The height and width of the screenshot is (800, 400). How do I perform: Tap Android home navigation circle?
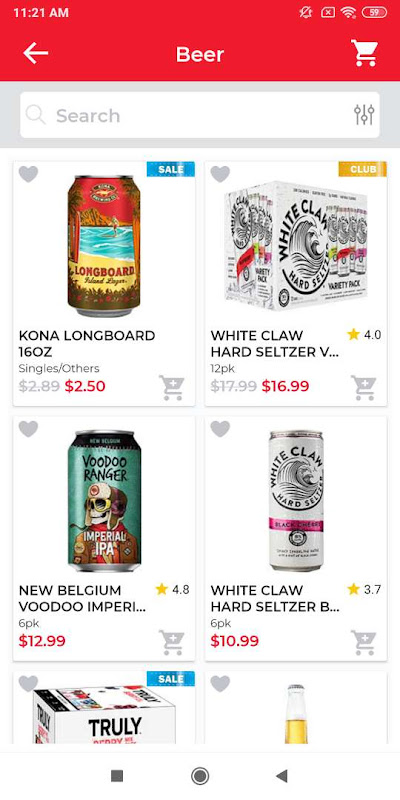pyautogui.click(x=200, y=776)
